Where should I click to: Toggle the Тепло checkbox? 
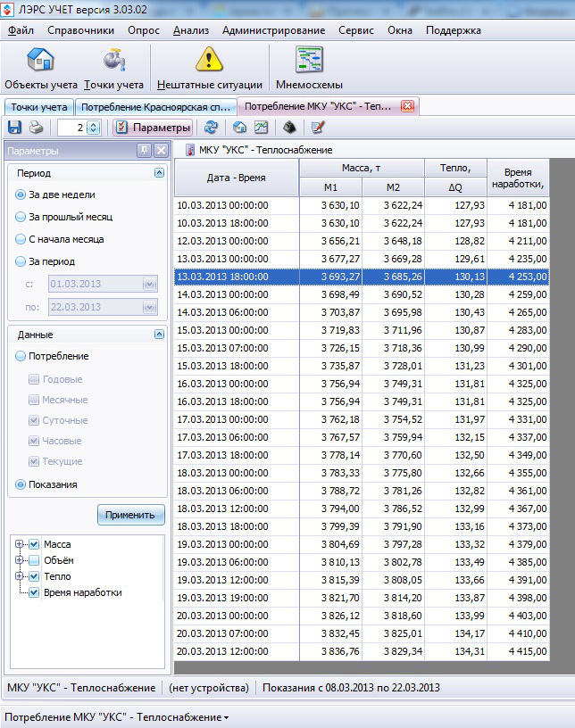click(x=34, y=576)
